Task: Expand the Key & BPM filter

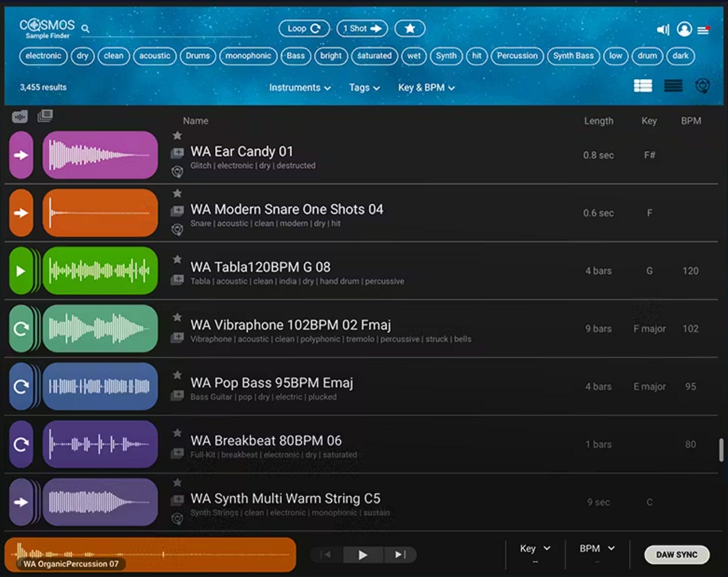Action: [426, 87]
